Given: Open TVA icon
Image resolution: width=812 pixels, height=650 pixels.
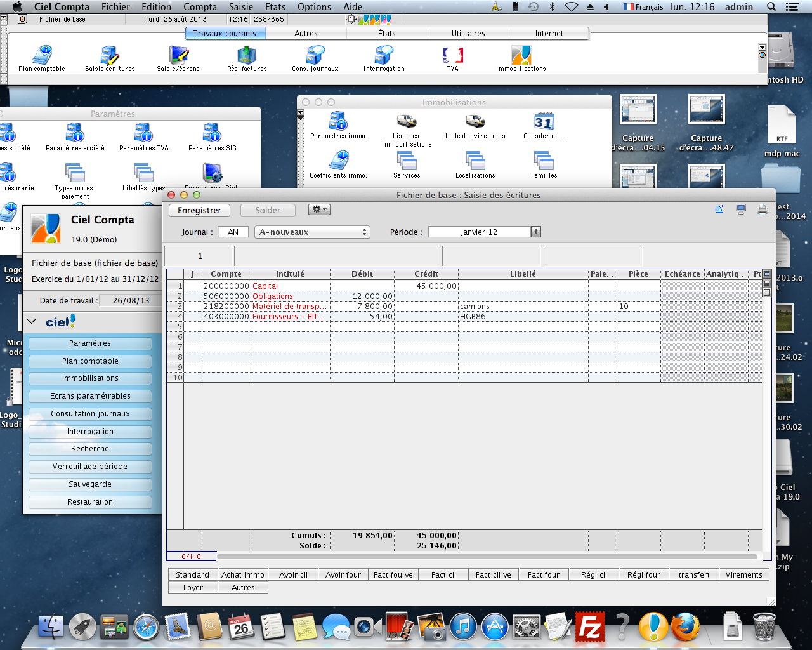Looking at the screenshot, I should pyautogui.click(x=452, y=55).
